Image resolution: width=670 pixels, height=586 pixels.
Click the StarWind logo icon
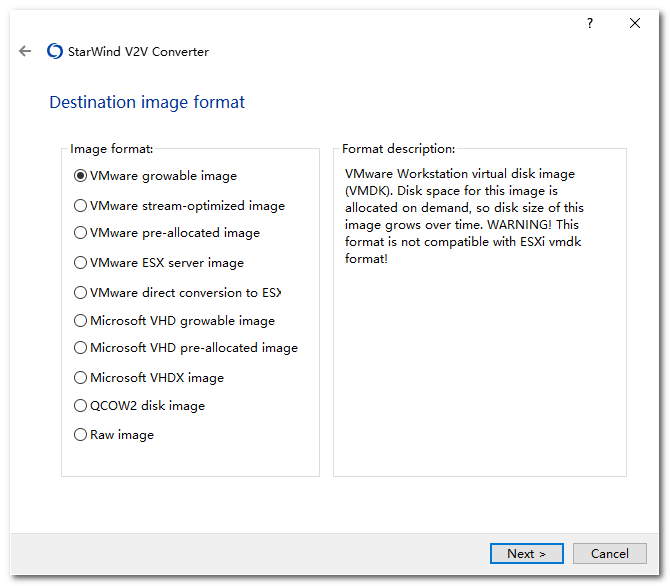[x=55, y=52]
